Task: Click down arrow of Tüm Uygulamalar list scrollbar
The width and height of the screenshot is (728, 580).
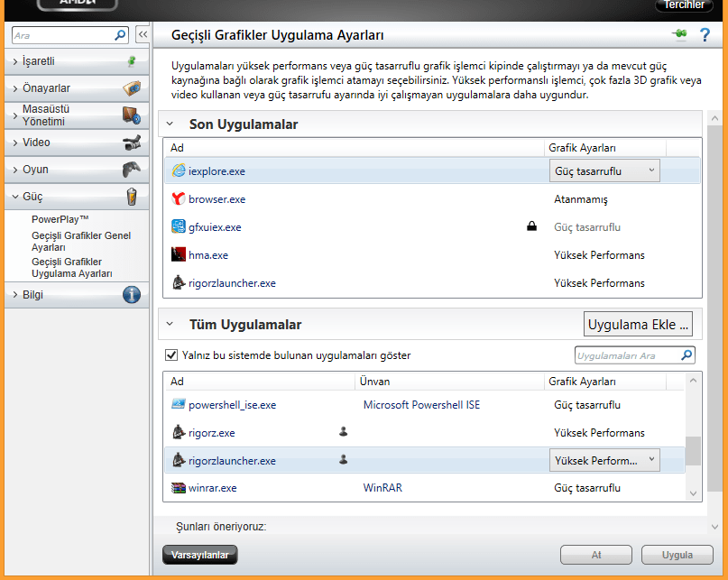Action: [x=693, y=493]
